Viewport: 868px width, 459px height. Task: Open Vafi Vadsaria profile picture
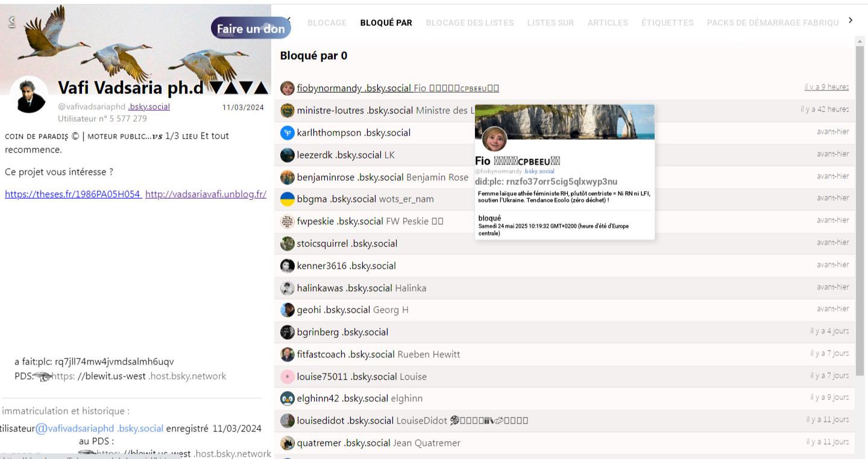tap(29, 95)
